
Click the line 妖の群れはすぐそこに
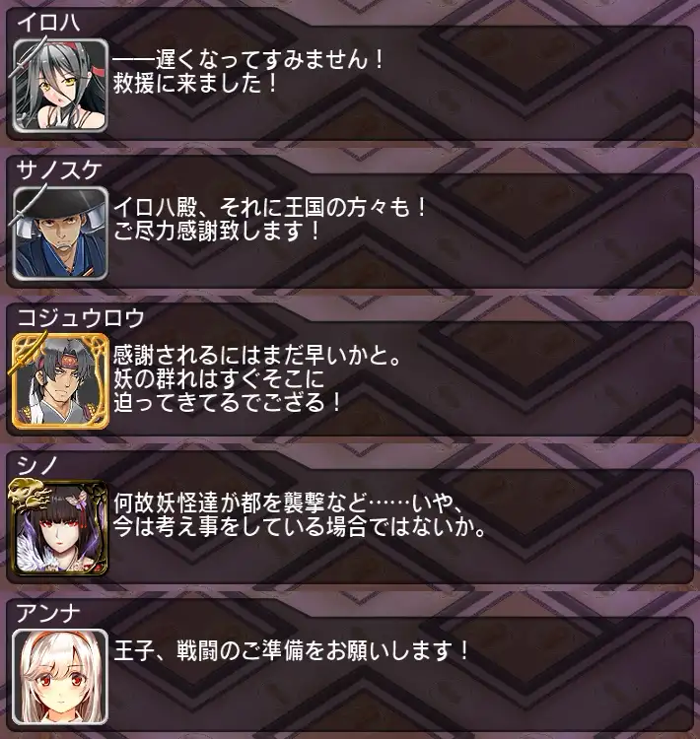tap(219, 379)
